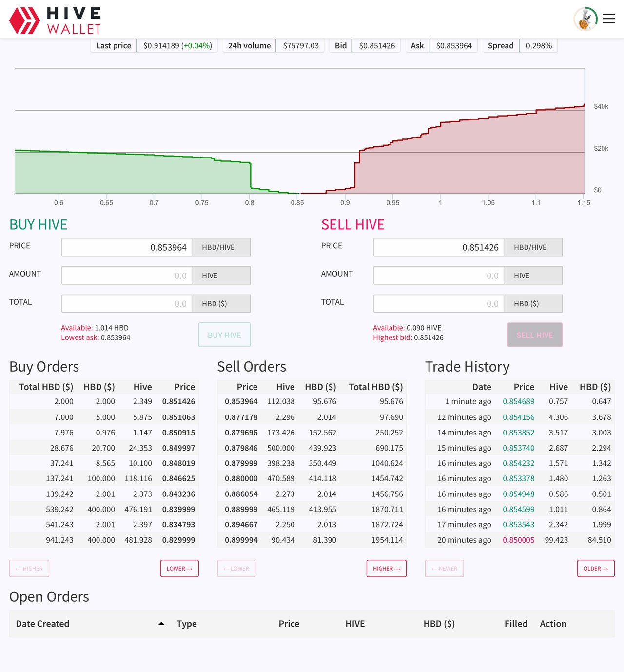The height and width of the screenshot is (672, 624).
Task: Click the Date Created column header
Action: click(x=42, y=624)
